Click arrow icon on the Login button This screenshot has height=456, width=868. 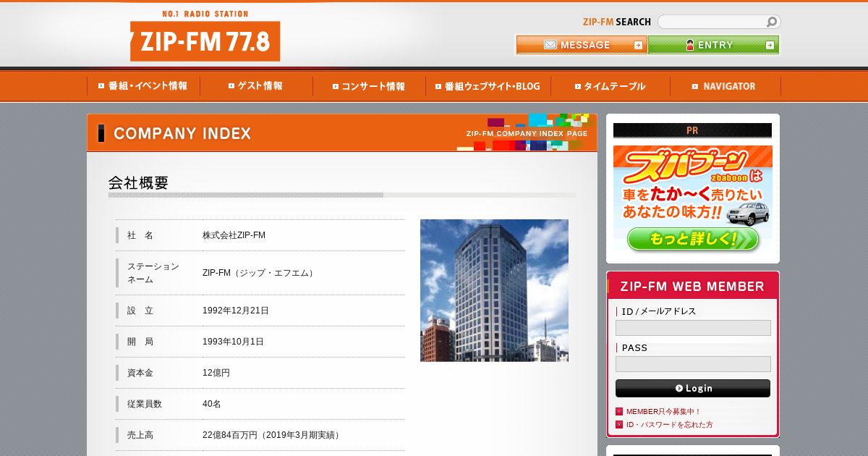coord(678,388)
